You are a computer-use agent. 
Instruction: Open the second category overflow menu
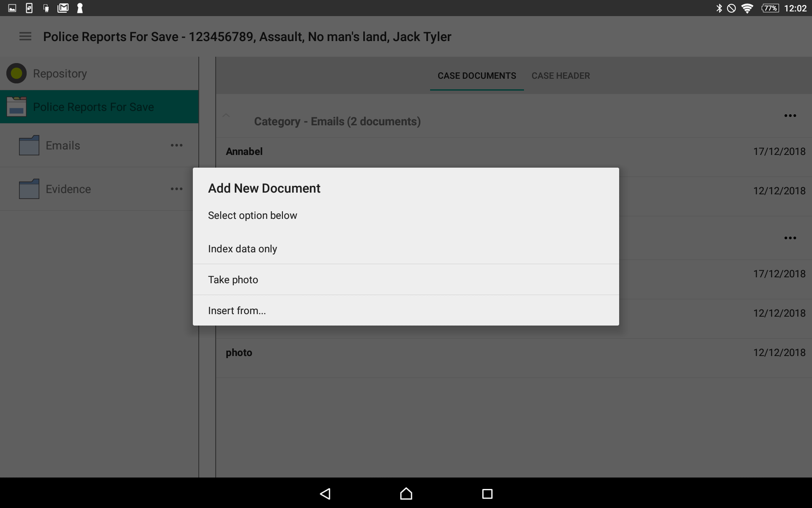click(790, 238)
